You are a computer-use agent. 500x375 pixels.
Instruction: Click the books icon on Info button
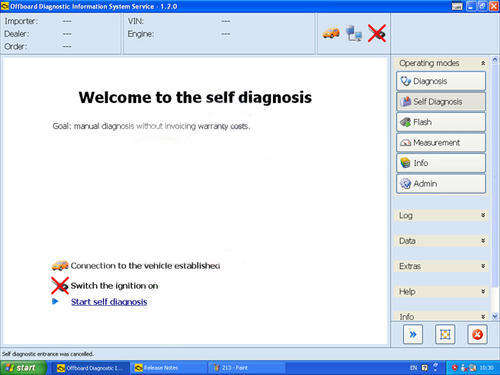pyautogui.click(x=405, y=163)
